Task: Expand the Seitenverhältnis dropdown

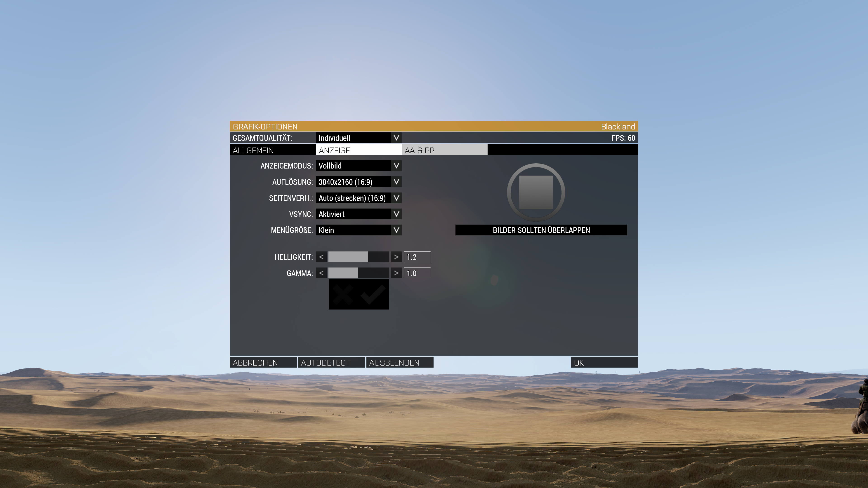Action: (x=396, y=198)
